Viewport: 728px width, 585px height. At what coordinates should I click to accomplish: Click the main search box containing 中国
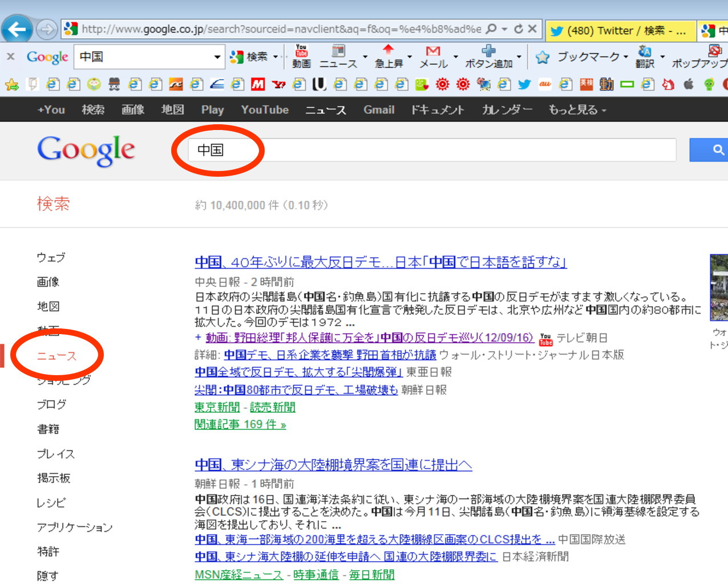432,150
